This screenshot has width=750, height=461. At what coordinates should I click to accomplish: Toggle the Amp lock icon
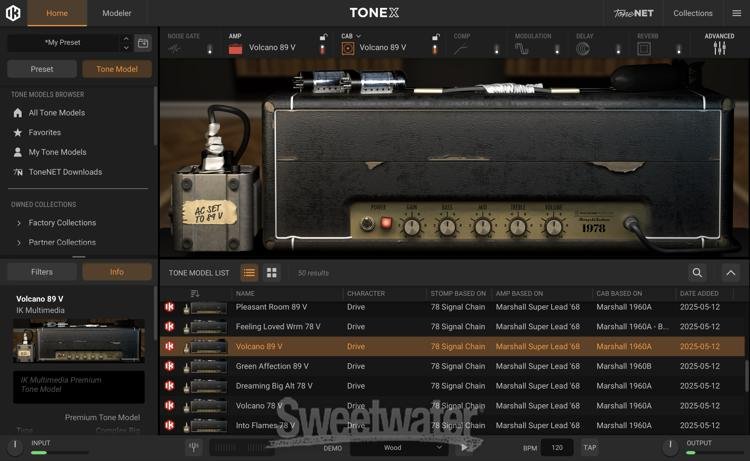[x=323, y=37]
